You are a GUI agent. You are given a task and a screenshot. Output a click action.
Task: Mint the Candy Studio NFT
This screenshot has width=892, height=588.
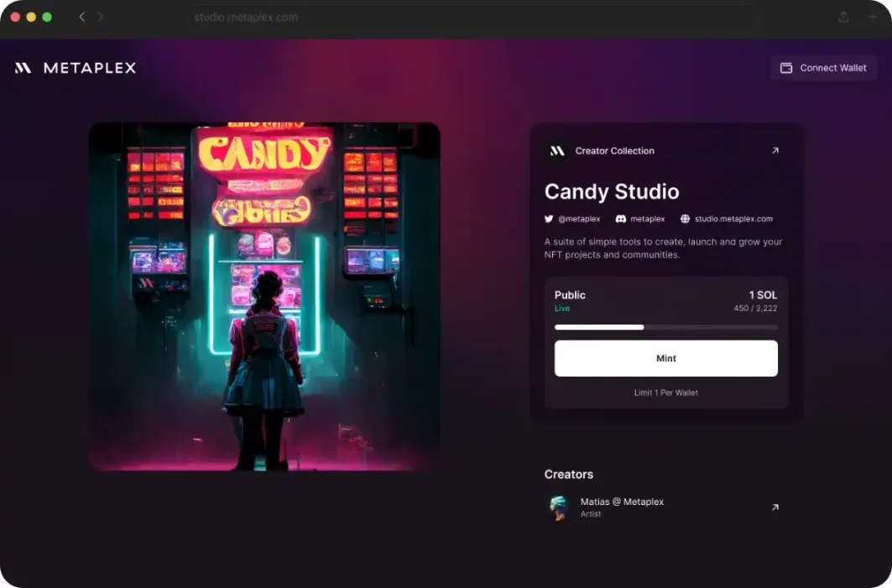coord(666,358)
